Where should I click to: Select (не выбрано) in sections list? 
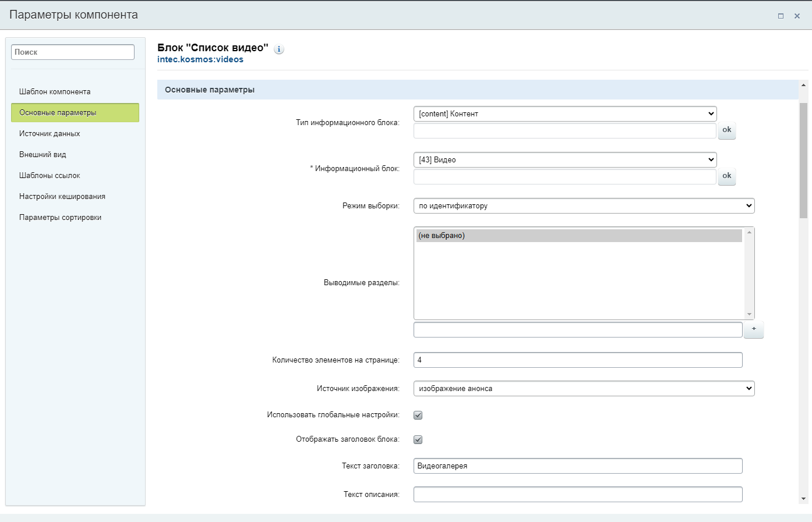pos(579,236)
